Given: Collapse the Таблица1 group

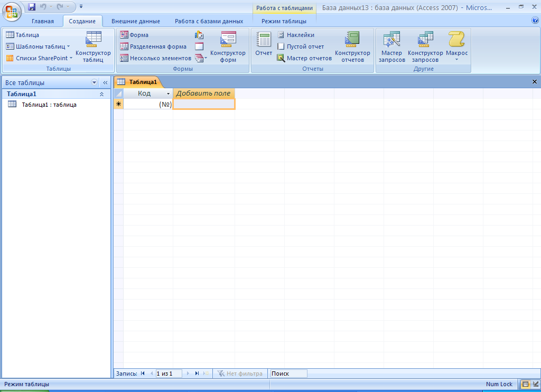Looking at the screenshot, I should [101, 94].
